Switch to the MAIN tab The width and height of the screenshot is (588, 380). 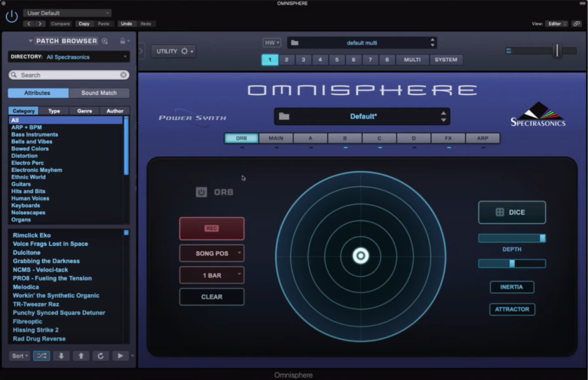[x=276, y=138]
